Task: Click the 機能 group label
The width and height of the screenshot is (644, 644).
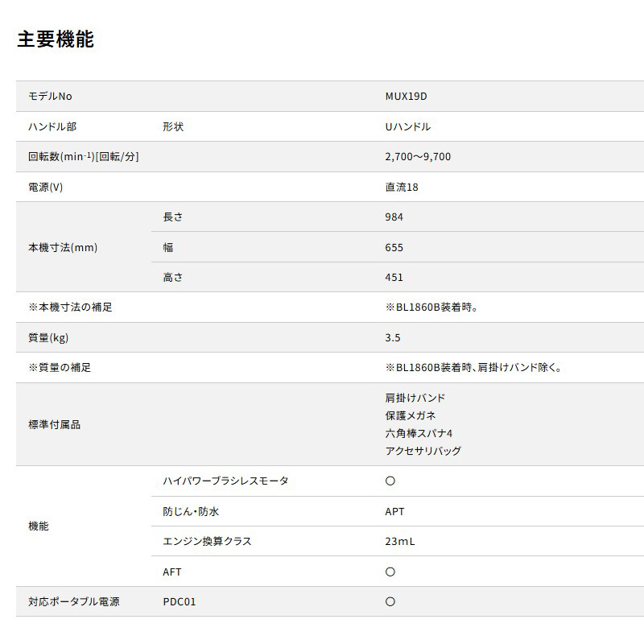Action: pos(38,526)
